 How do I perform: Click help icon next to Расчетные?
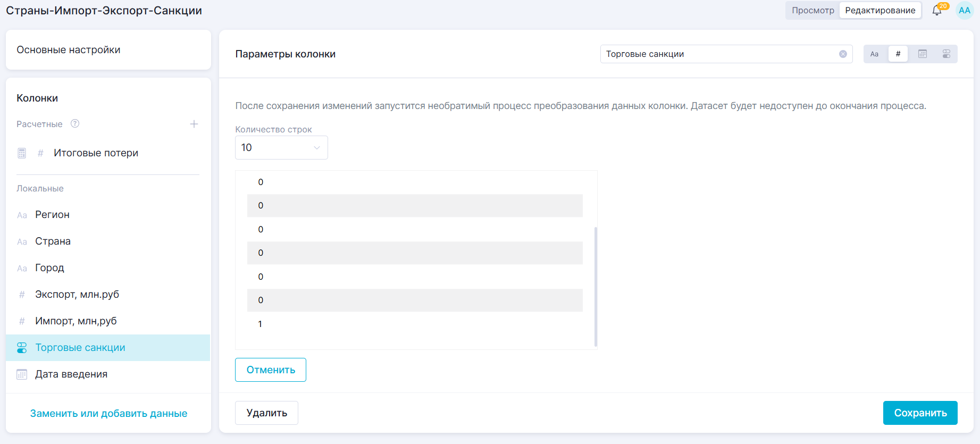click(75, 124)
